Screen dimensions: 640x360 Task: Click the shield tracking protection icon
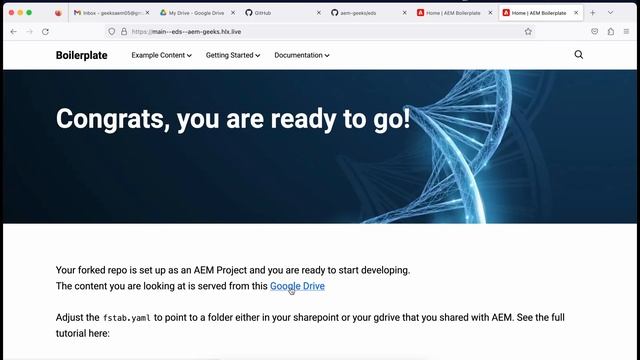(111, 31)
